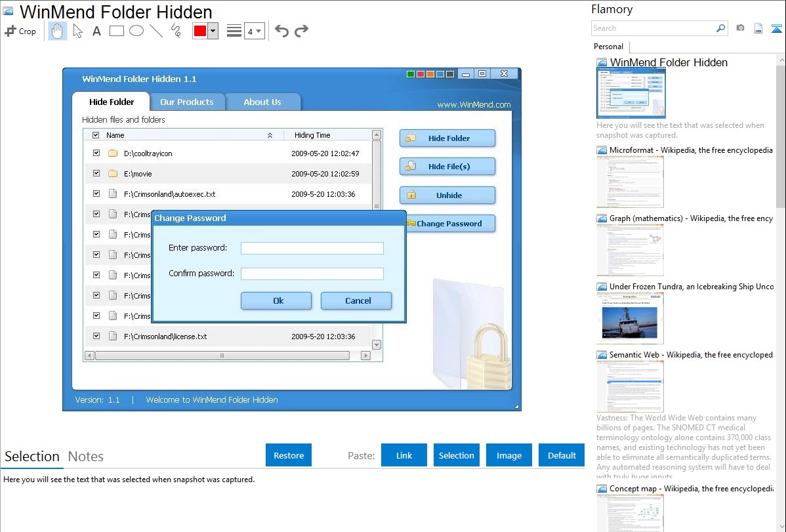Click the sort chevron in Name column header
This screenshot has width=786, height=532.
click(270, 135)
